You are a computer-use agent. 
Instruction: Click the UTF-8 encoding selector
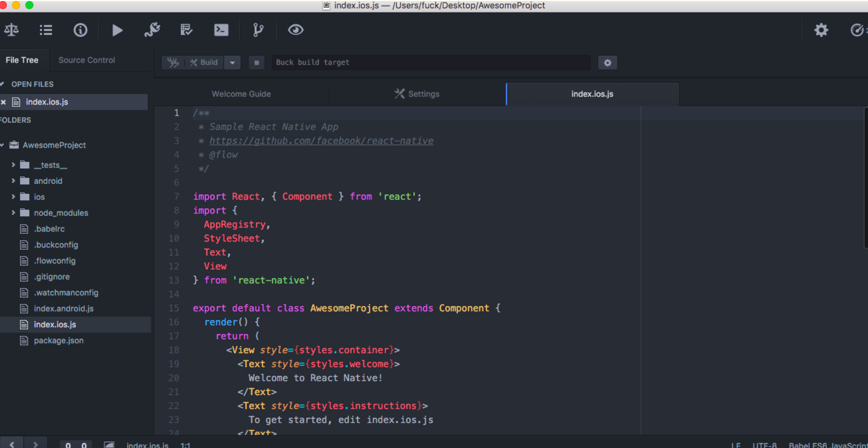(x=765, y=445)
